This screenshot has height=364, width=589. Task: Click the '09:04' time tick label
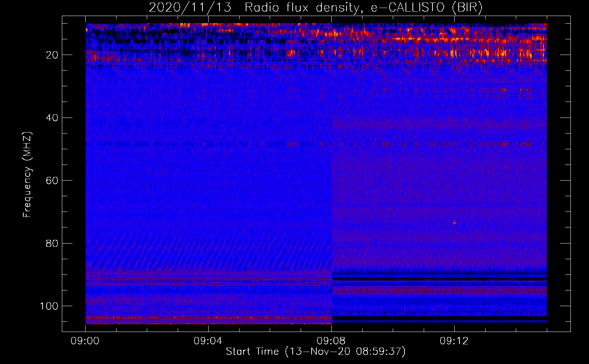(x=208, y=341)
